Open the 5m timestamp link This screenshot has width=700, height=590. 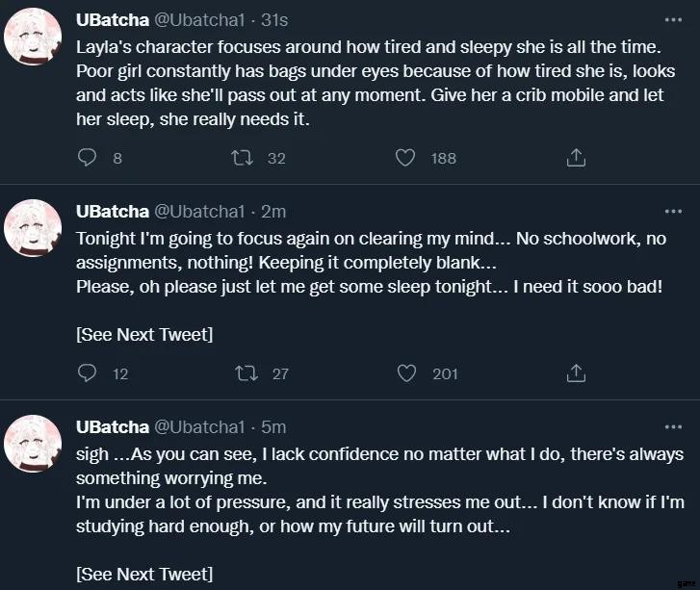tap(273, 427)
